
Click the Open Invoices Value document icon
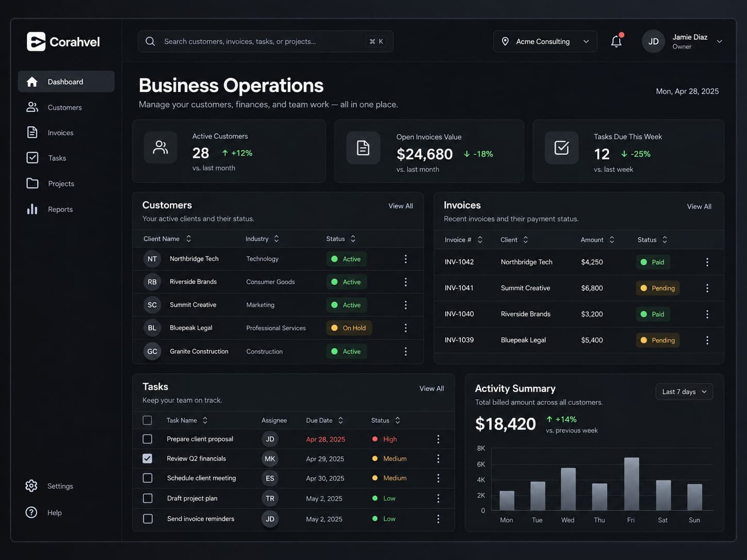[363, 148]
